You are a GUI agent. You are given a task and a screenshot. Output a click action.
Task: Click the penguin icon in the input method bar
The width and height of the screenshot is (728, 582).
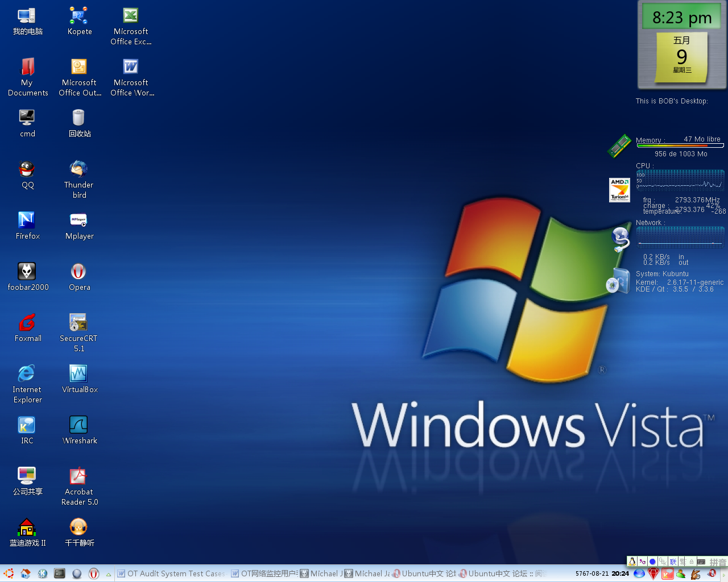[632, 562]
